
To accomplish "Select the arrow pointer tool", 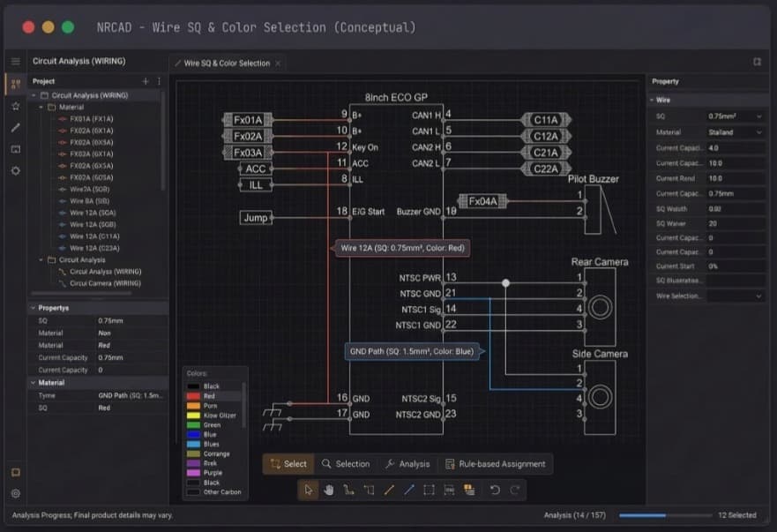I will [308, 490].
